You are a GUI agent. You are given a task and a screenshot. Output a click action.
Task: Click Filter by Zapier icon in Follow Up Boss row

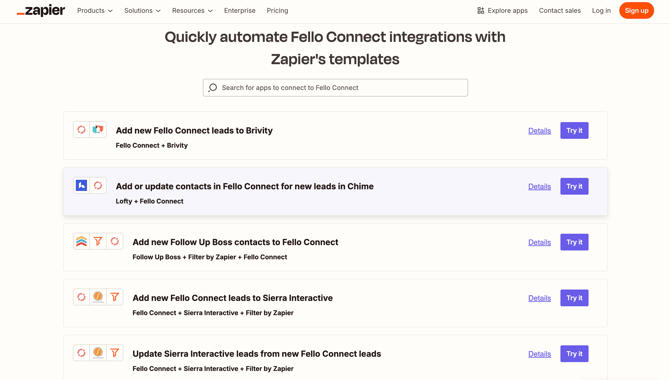[x=98, y=241]
